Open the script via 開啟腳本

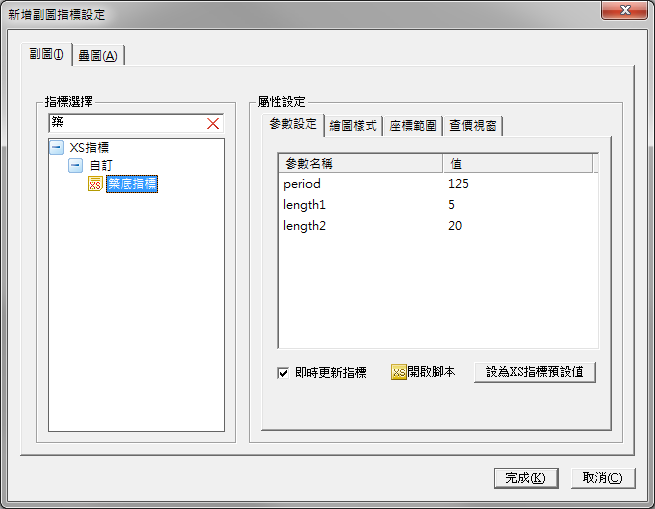[431, 372]
